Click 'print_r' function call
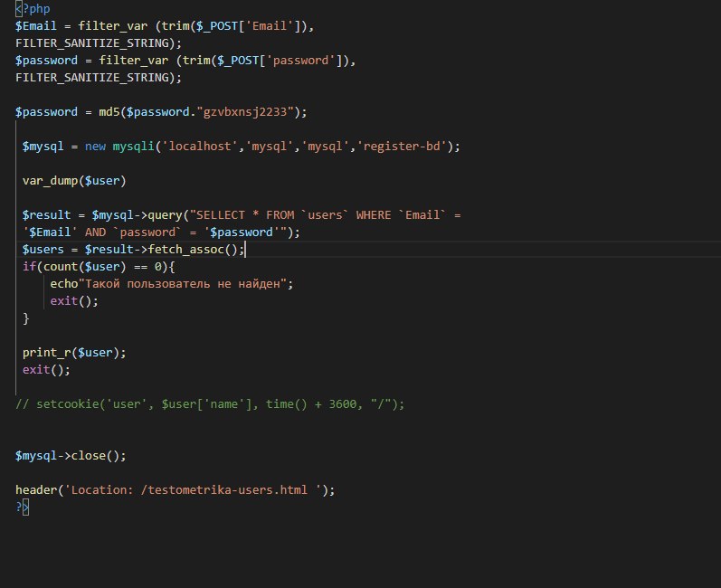Image resolution: width=721 pixels, height=588 pixels. pyautogui.click(x=46, y=353)
